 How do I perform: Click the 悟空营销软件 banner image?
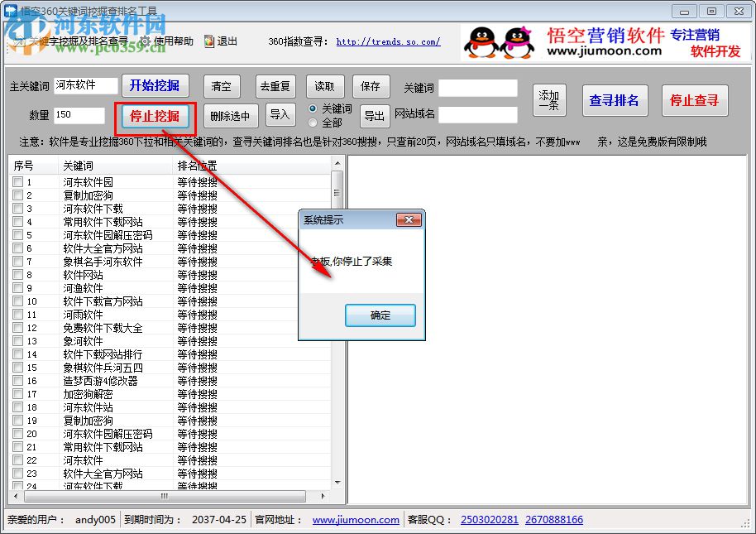(605, 42)
